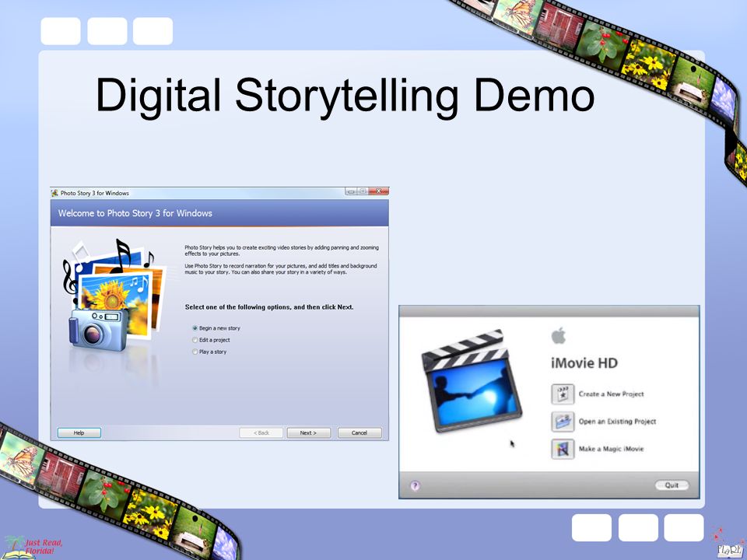Click the Create a New Project icon

point(563,394)
